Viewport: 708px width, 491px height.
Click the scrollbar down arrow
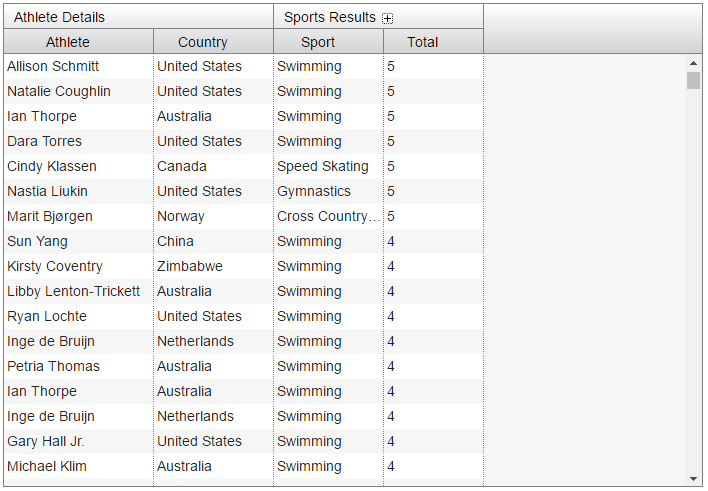pos(693,479)
